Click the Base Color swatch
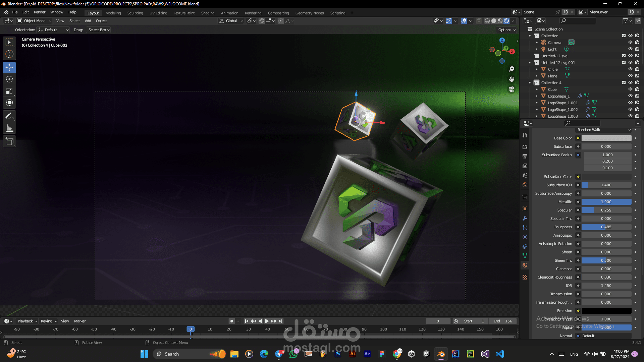The image size is (644, 362). [x=606, y=138]
